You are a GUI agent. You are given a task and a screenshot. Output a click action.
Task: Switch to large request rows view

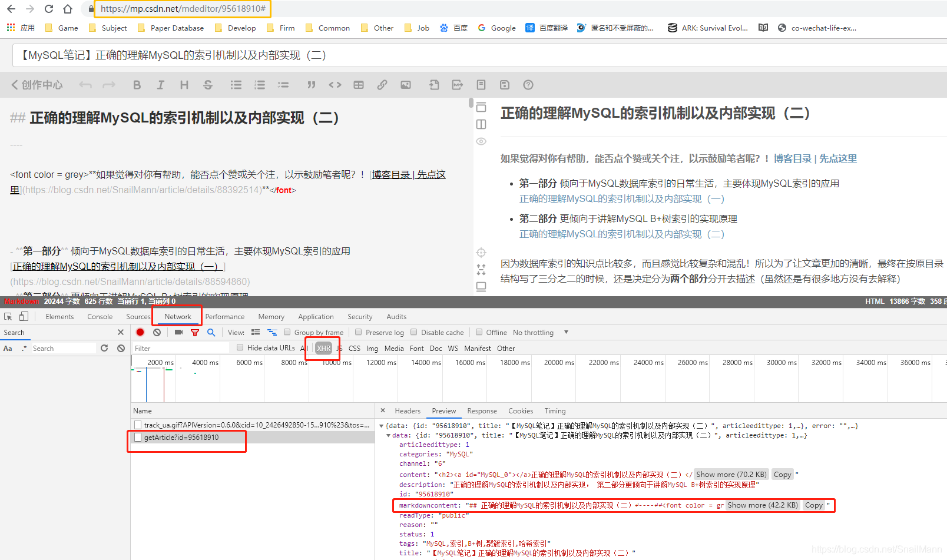(256, 332)
